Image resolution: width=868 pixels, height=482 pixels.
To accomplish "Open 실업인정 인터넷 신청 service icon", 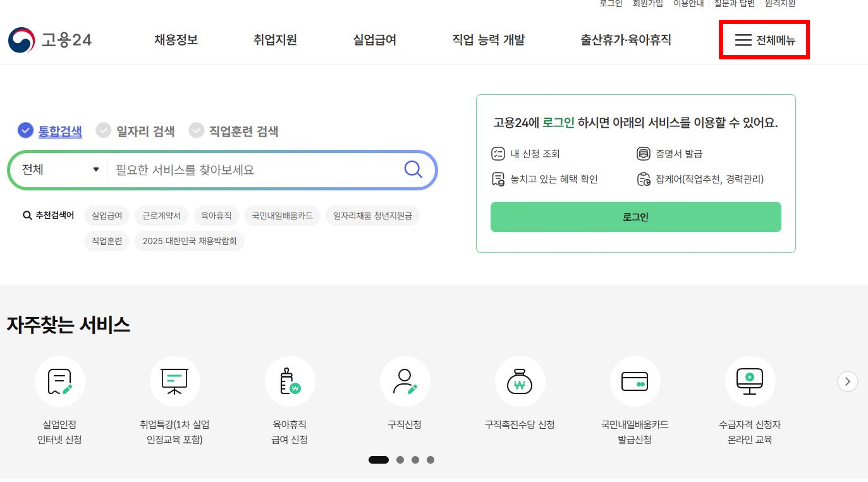I will (x=60, y=381).
